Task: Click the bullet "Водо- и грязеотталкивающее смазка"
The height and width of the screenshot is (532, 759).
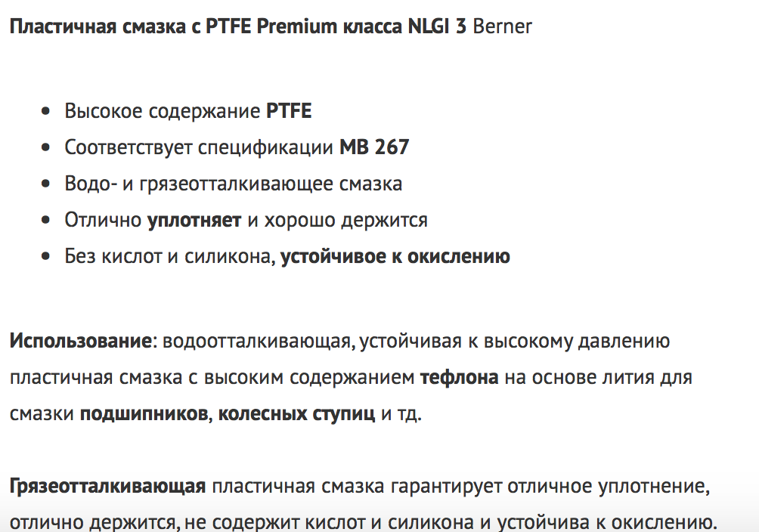Action: [234, 184]
